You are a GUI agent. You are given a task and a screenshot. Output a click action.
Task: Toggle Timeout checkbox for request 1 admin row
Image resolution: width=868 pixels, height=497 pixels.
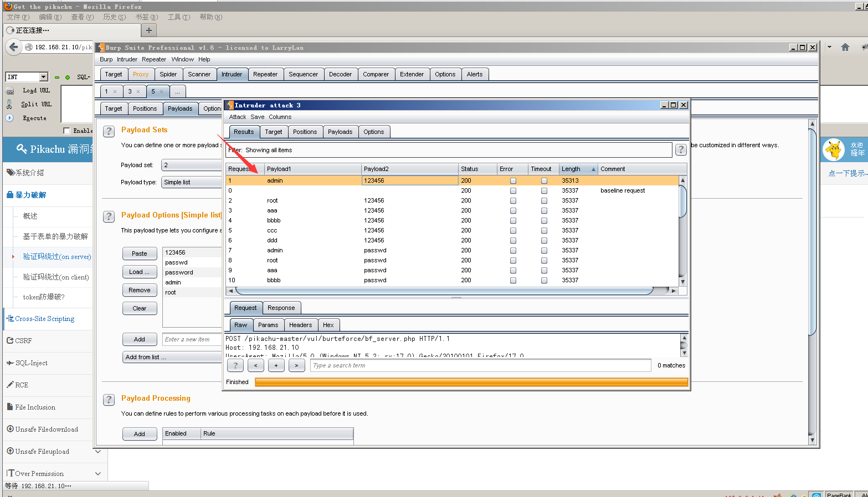544,181
